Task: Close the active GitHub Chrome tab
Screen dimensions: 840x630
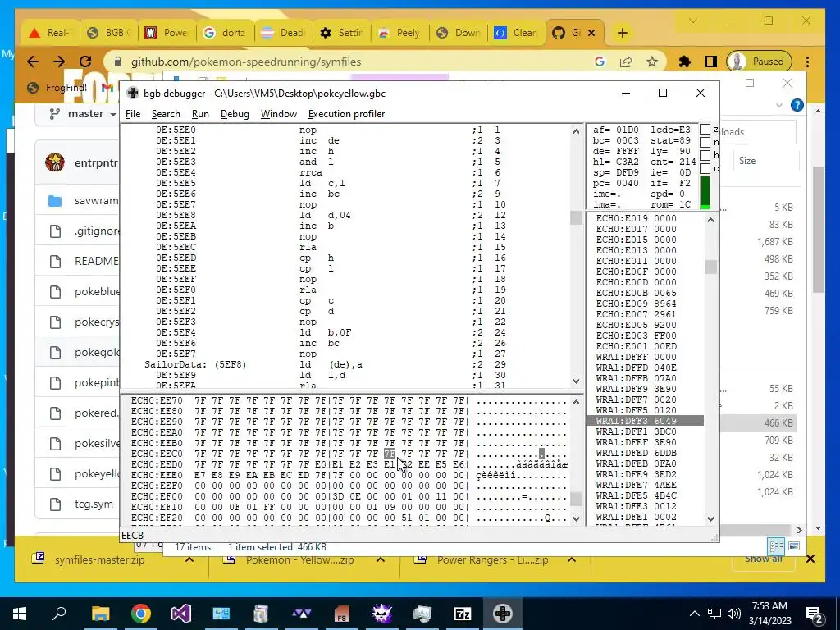Action: pos(591,33)
